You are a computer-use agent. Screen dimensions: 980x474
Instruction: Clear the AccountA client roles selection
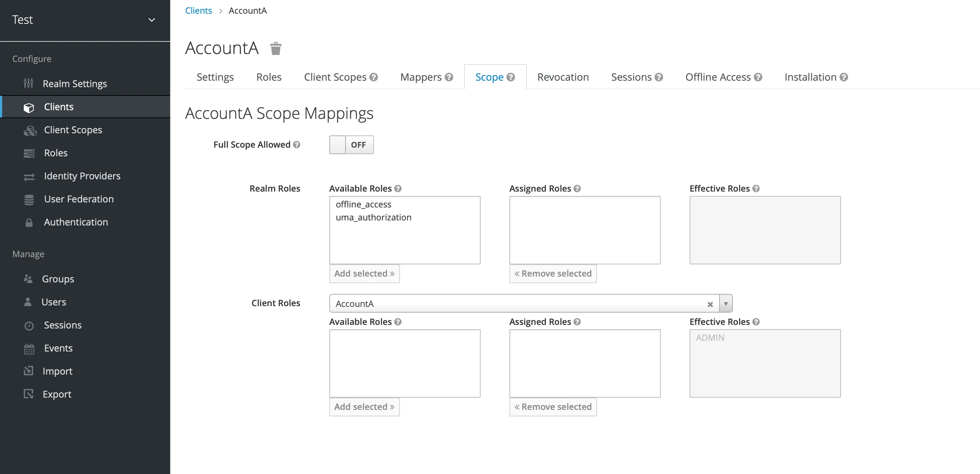710,304
